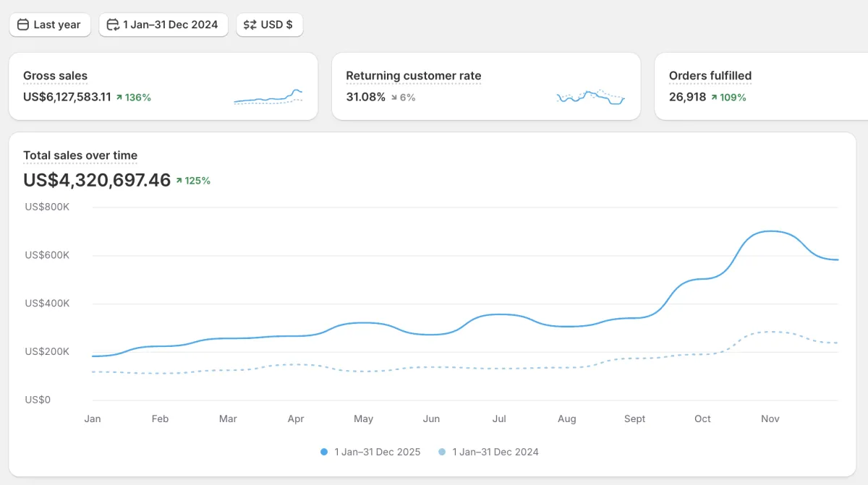Open the Gross sales report title
This screenshot has height=485, width=868.
pos(55,76)
